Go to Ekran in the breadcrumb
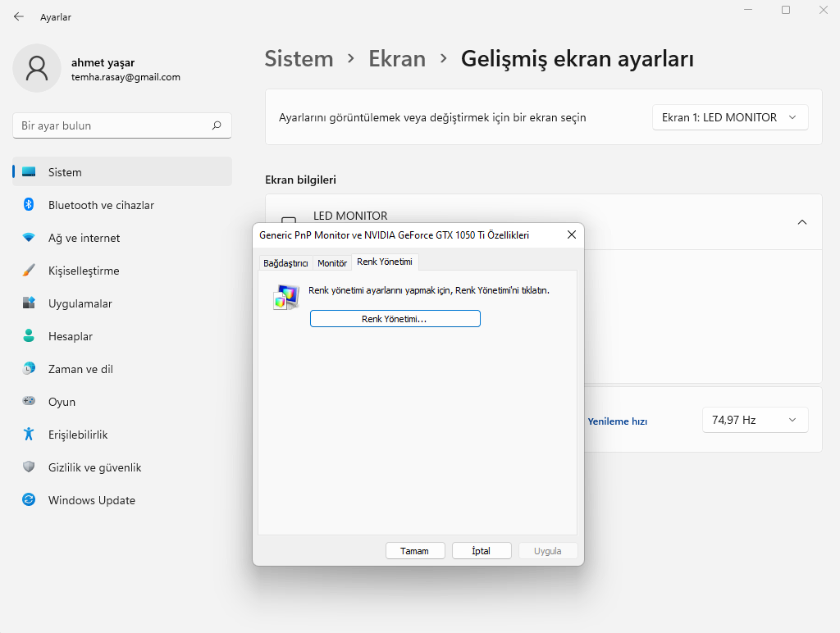The height and width of the screenshot is (633, 840). click(x=397, y=59)
